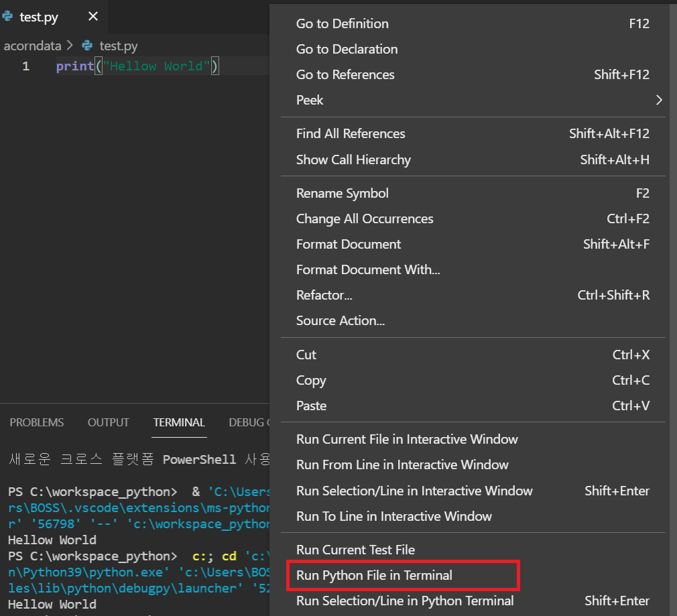The height and width of the screenshot is (616, 677).
Task: Select Go to References
Action: (x=345, y=74)
